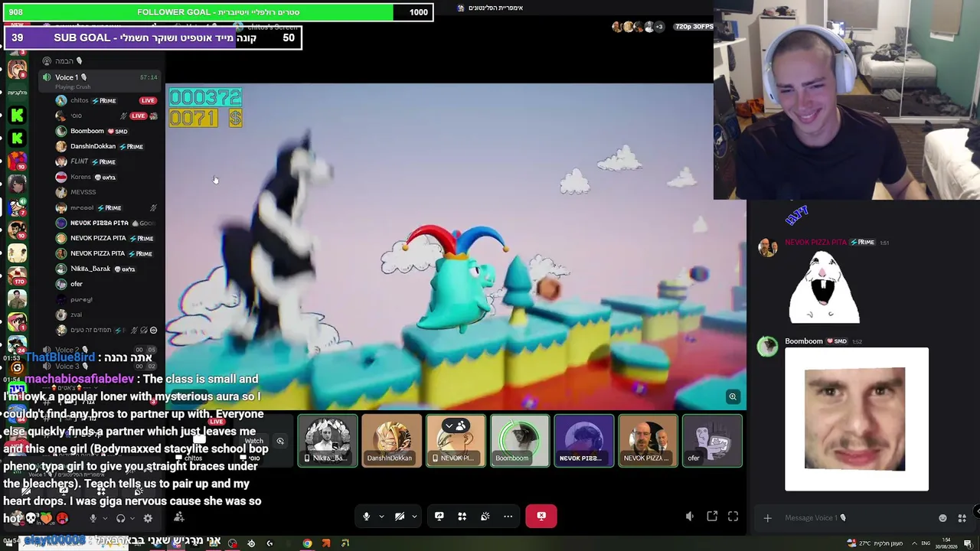The width and height of the screenshot is (980, 551).
Task: Open microphone options dropdown arrow
Action: [381, 517]
